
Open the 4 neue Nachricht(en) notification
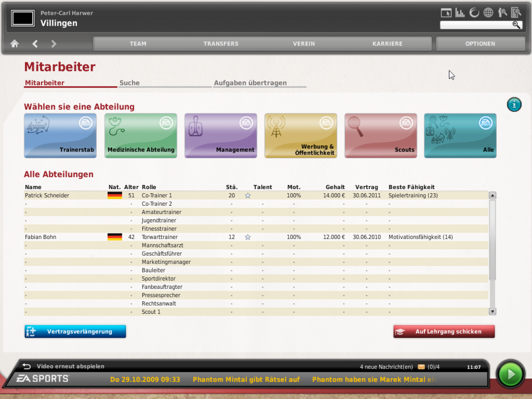[387, 367]
